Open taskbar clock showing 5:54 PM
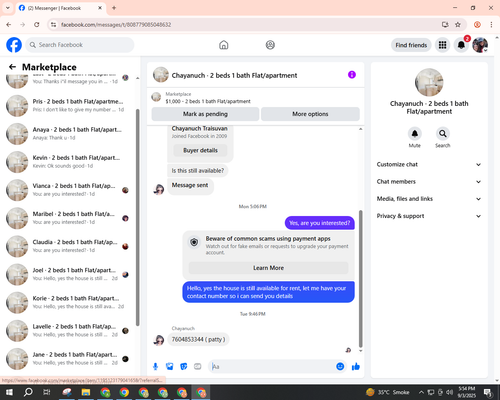The image size is (500, 400). coord(467,392)
